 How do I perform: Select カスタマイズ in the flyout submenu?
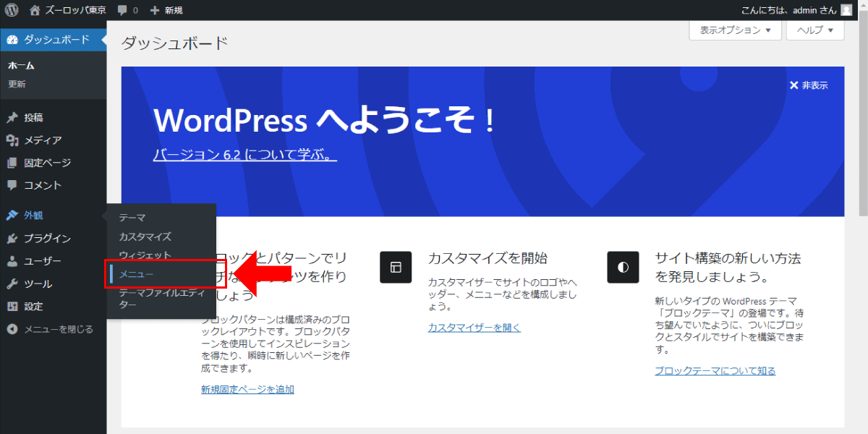point(145,237)
